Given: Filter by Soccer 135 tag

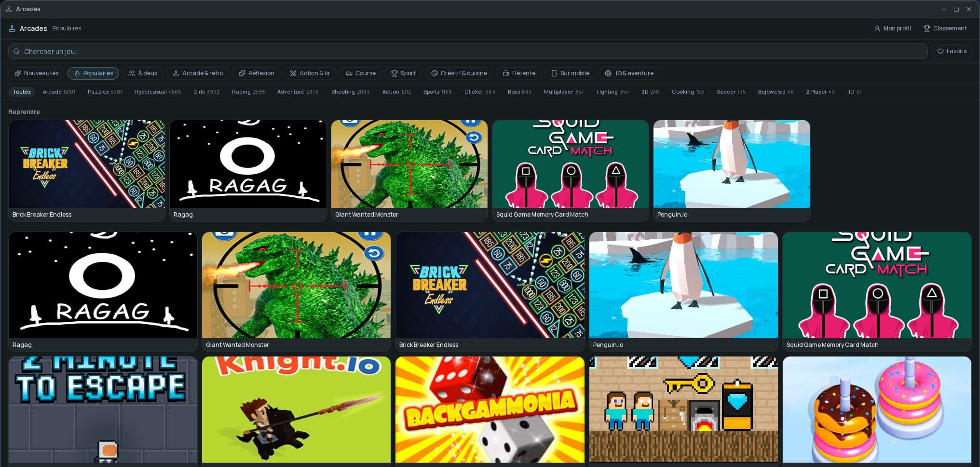Looking at the screenshot, I should (731, 92).
